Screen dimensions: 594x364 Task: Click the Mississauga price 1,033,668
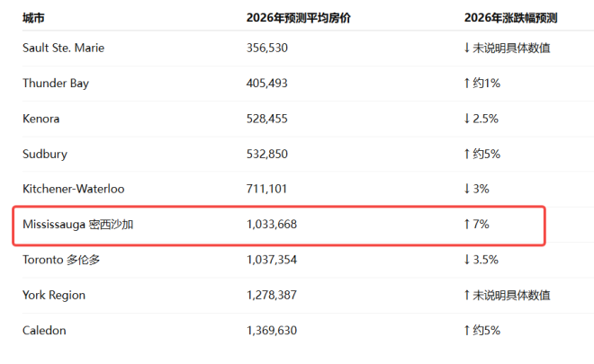coord(271,225)
